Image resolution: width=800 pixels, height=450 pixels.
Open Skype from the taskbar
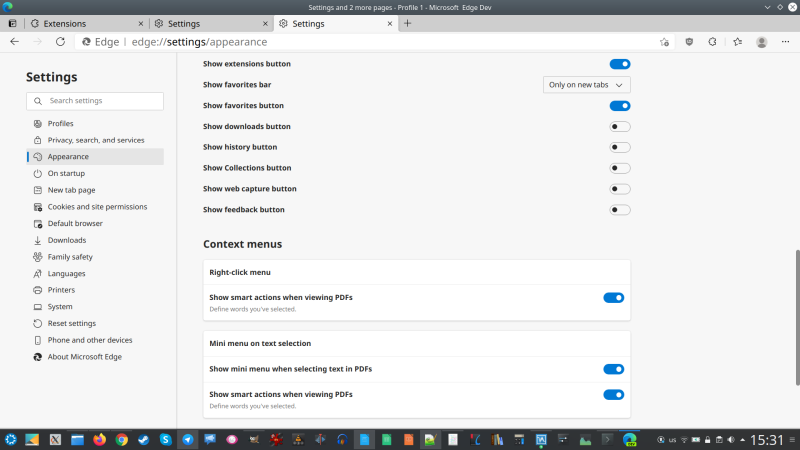pyautogui.click(x=165, y=439)
